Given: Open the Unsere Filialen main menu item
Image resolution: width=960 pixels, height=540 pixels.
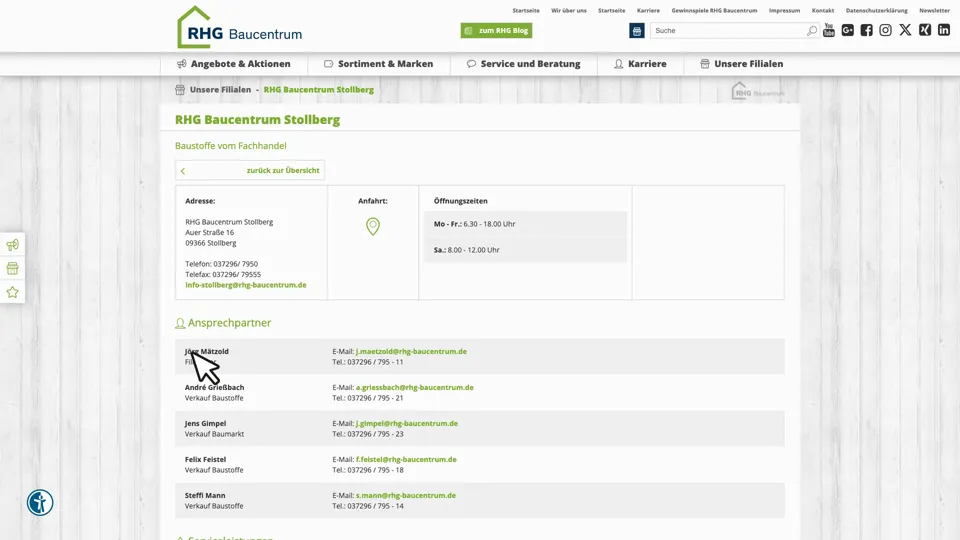Looking at the screenshot, I should [741, 64].
